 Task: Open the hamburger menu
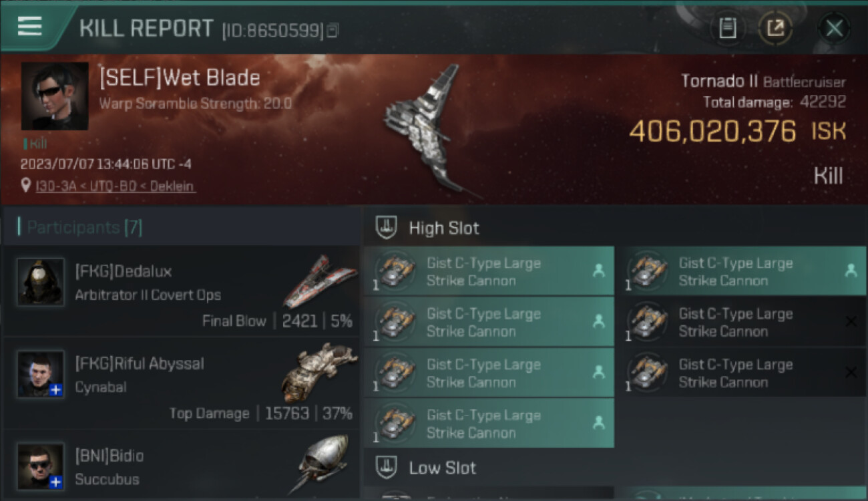pos(30,26)
